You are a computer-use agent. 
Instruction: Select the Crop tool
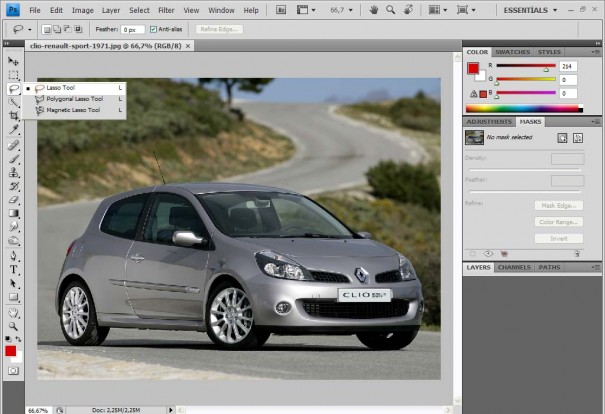[x=14, y=116]
